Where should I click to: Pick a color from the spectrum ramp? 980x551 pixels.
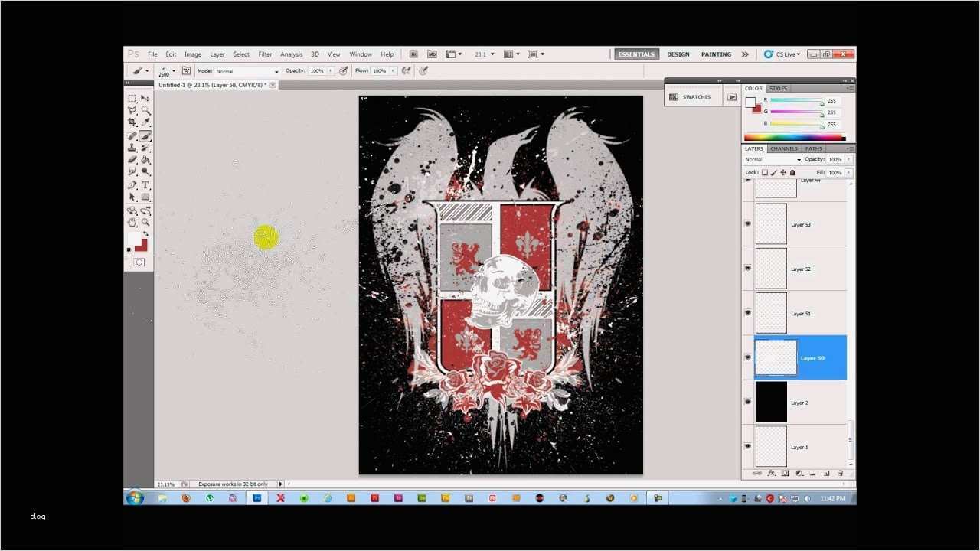(x=795, y=138)
